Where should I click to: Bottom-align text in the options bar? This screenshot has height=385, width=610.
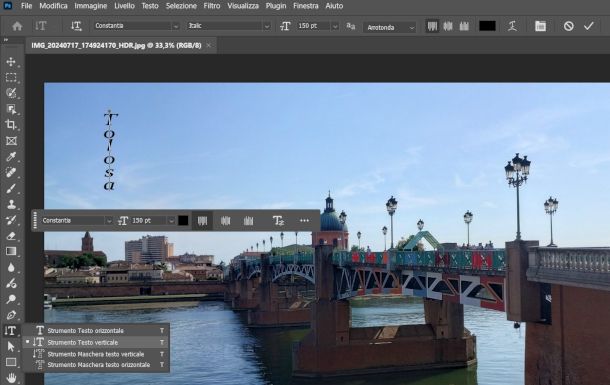click(x=464, y=26)
